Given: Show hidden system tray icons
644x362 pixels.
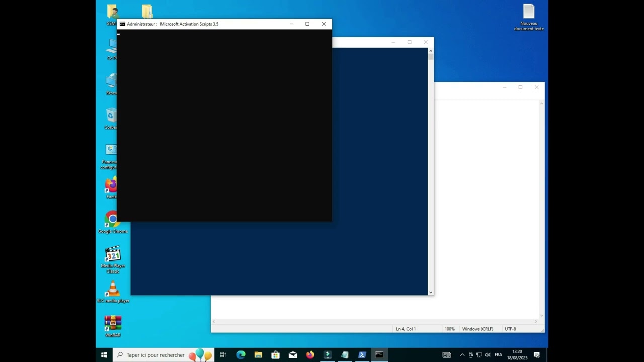Looking at the screenshot, I should pyautogui.click(x=462, y=355).
